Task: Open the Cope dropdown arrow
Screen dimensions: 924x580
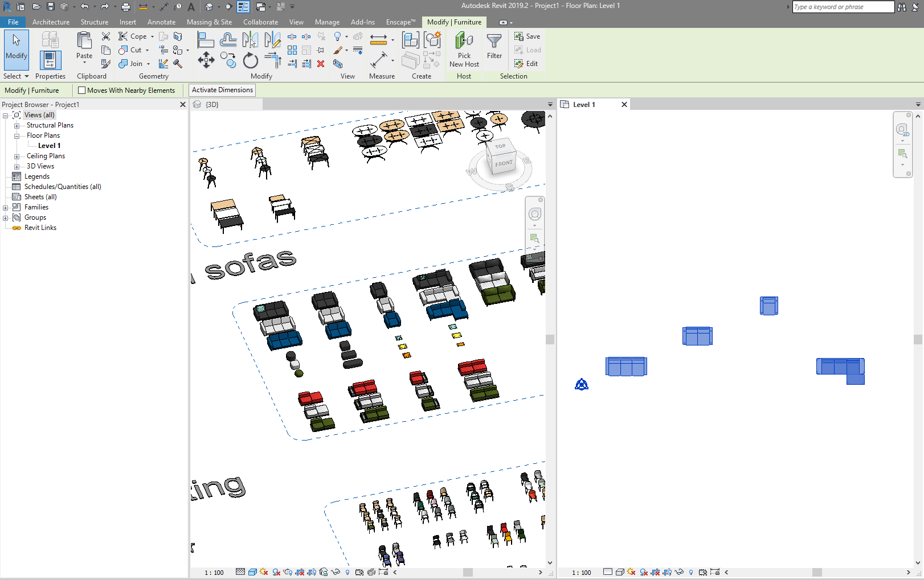Action: pyautogui.click(x=152, y=36)
